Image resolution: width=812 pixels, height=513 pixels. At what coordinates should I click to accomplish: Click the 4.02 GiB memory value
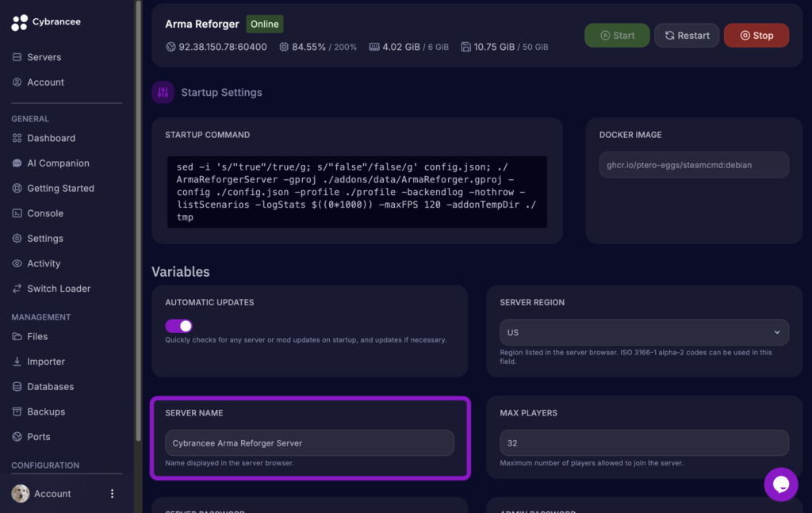coord(400,47)
